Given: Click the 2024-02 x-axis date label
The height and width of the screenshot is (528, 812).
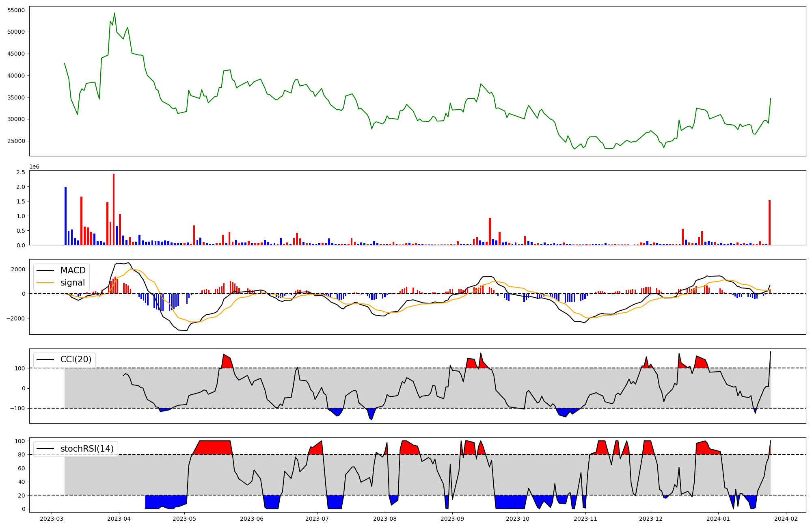Looking at the screenshot, I should (786, 519).
